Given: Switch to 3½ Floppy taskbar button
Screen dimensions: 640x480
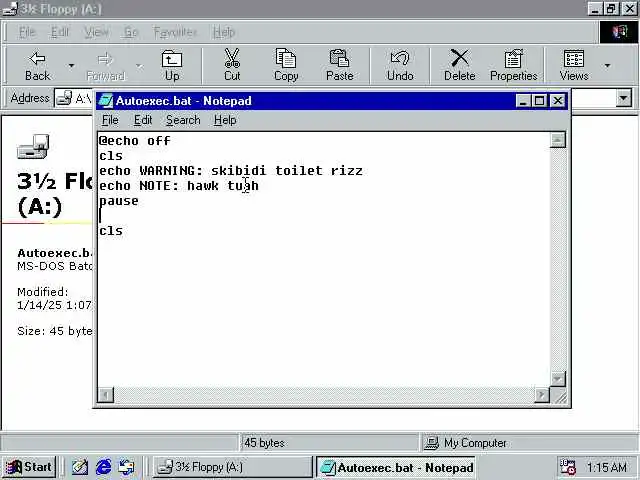Looking at the screenshot, I should 232,467.
